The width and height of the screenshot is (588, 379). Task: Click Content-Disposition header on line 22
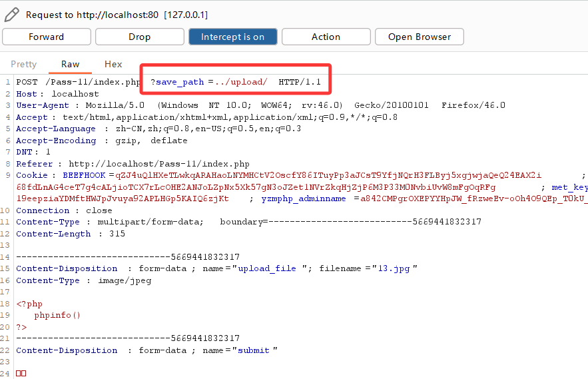(x=67, y=350)
